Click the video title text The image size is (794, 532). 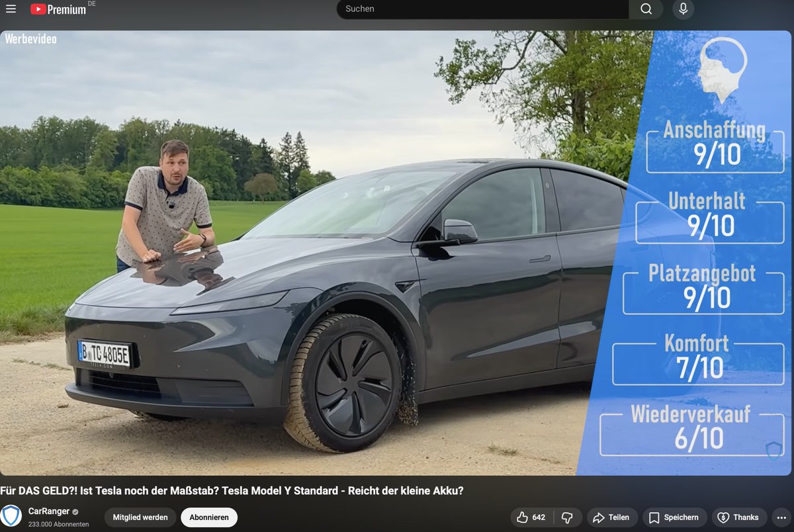coord(232,491)
